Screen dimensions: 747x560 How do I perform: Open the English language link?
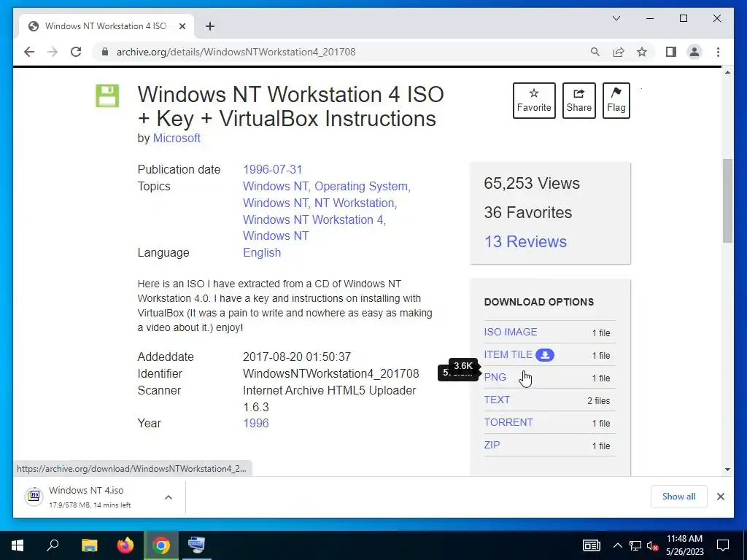pos(262,252)
